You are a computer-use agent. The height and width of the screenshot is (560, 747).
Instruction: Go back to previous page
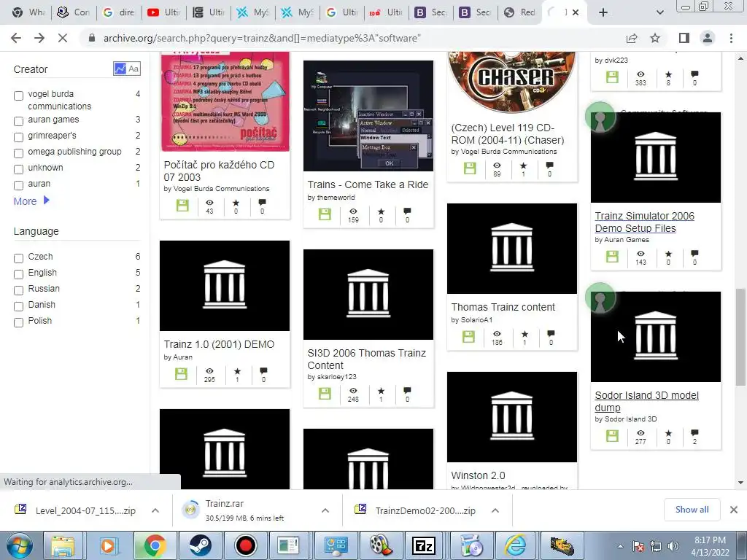click(x=16, y=38)
